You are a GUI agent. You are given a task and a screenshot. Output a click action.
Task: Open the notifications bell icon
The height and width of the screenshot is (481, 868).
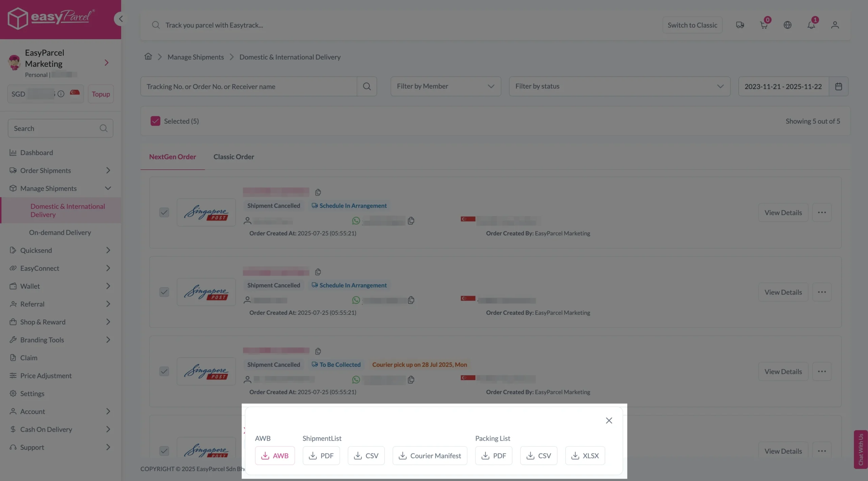(812, 25)
